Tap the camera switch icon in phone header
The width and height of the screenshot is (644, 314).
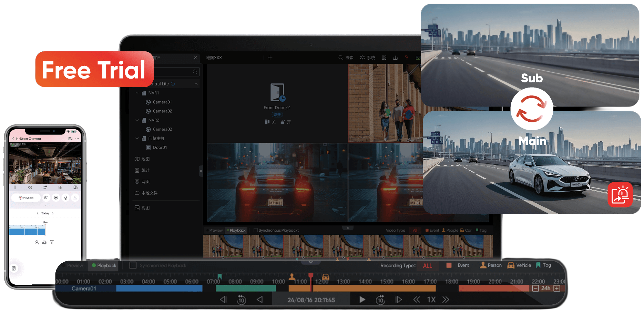(70, 139)
